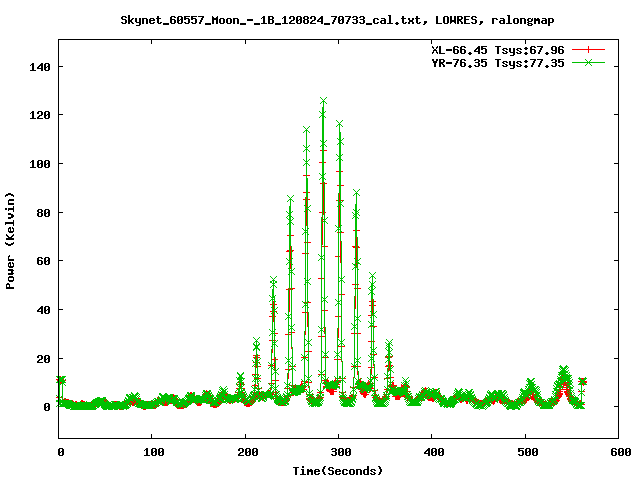The width and height of the screenshot is (640, 480).
Task: Click the x-axis tick label 500
Action: tap(528, 452)
